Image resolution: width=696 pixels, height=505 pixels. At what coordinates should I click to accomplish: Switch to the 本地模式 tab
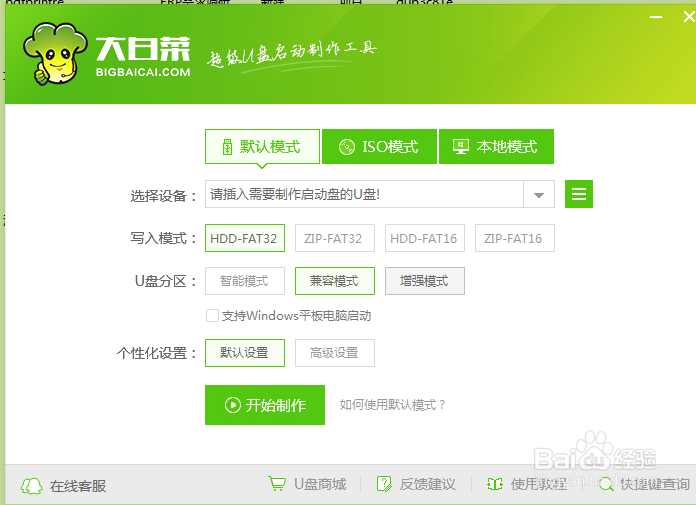point(496,146)
